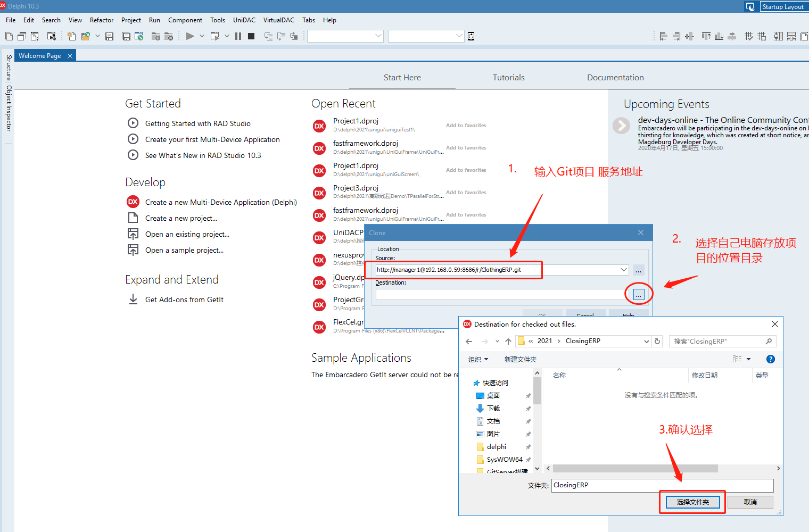
Task: Click Create a new project link
Action: click(x=181, y=218)
